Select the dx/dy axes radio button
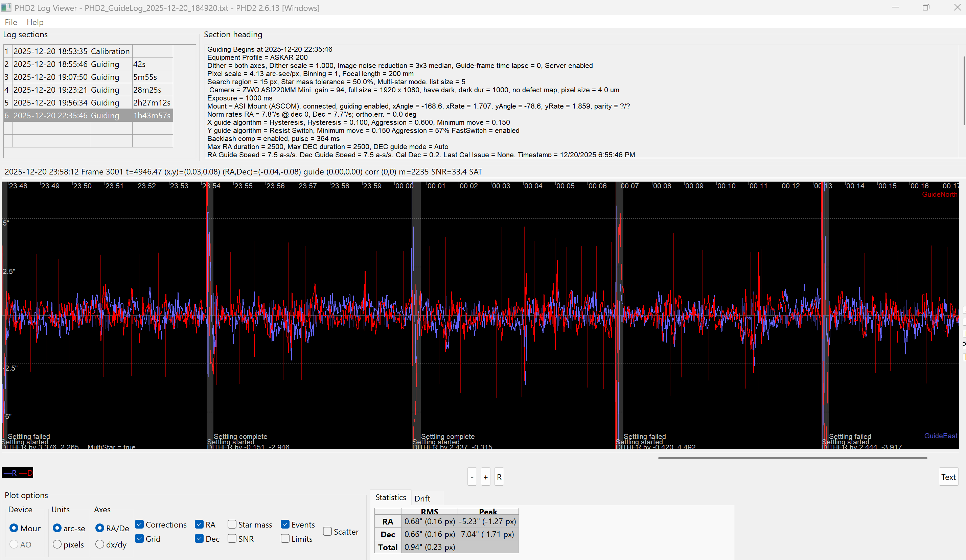966x560 pixels. [100, 544]
